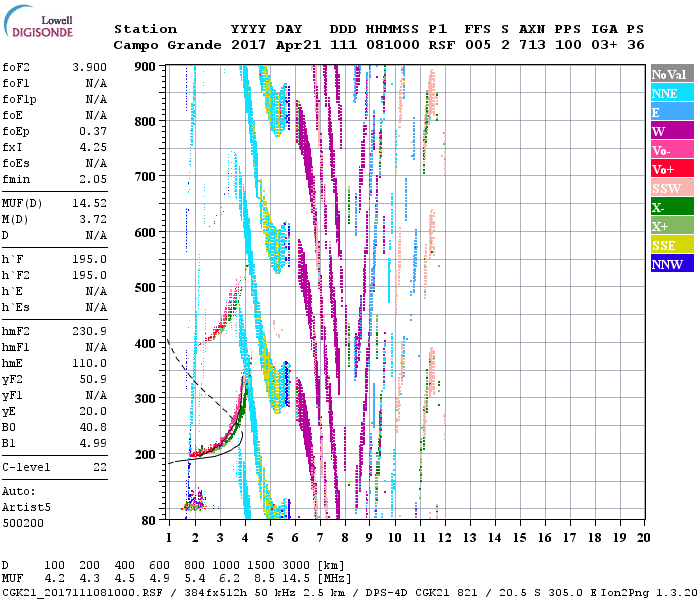This screenshot has height=600, width=700.
Task: Click the Lowell Digisonde logo
Action: coord(38,22)
